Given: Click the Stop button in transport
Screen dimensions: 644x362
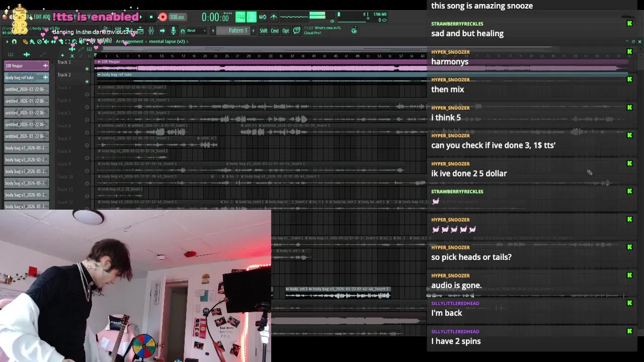Looking at the screenshot, I should 151,17.
